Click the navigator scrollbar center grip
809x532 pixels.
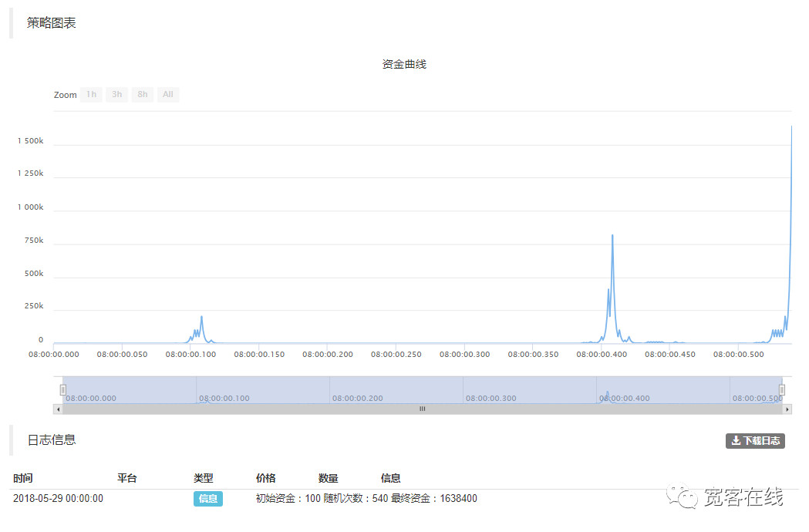[422, 409]
